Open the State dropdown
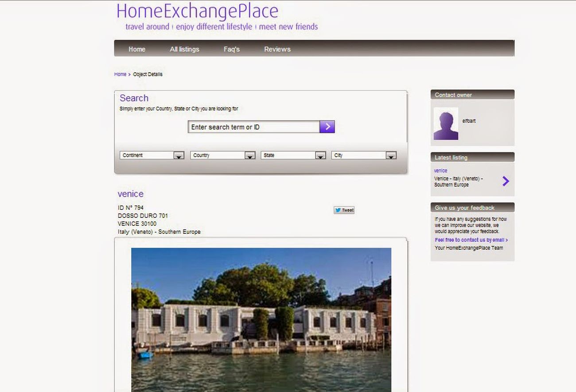Viewport: 576px width, 392px height. pyautogui.click(x=293, y=155)
